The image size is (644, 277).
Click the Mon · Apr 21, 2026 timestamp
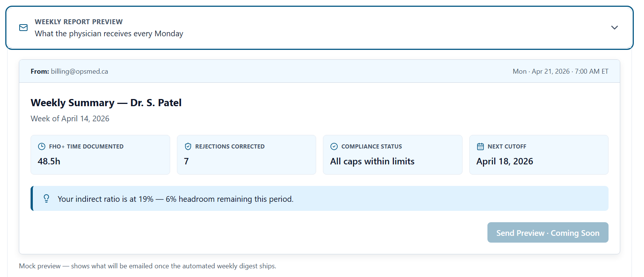click(x=560, y=71)
